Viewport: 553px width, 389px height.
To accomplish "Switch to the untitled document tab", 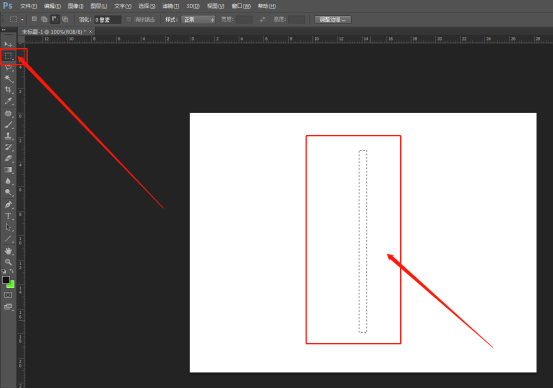I will click(54, 32).
